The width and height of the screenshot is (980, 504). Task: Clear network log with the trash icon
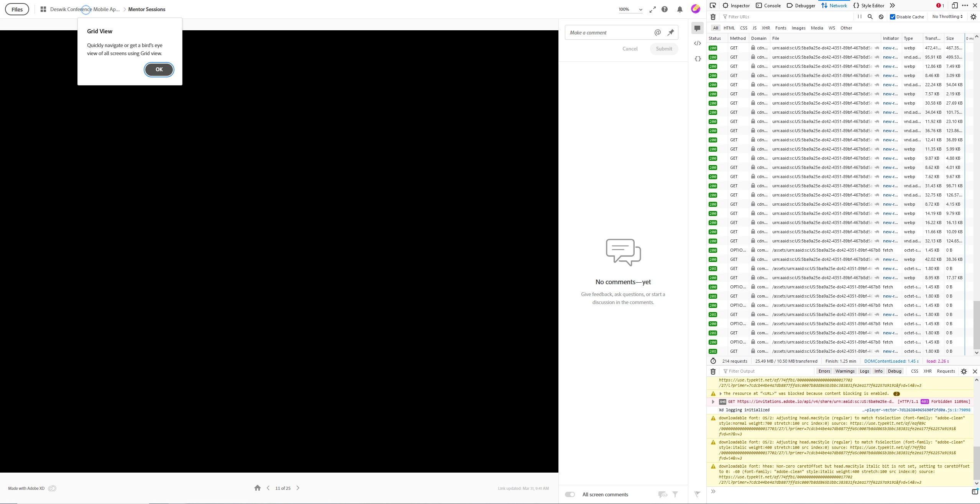tap(713, 17)
